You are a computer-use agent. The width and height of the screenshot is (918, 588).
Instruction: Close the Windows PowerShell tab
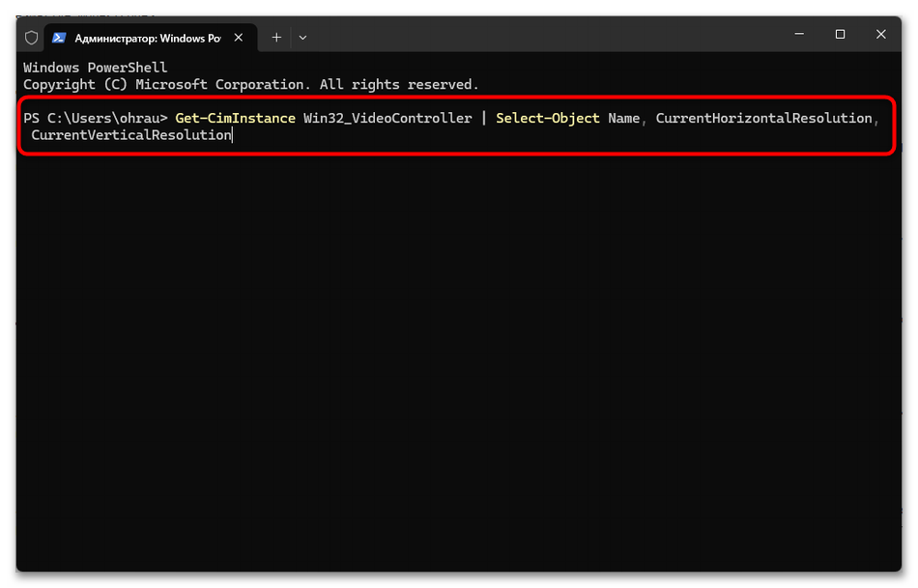point(239,38)
